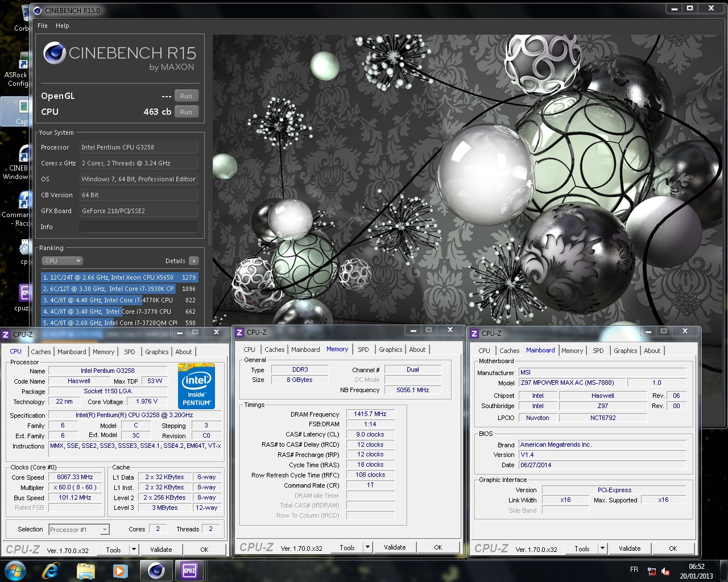
Task: Switch to CPU-Z taskbar button
Action: coord(189,571)
